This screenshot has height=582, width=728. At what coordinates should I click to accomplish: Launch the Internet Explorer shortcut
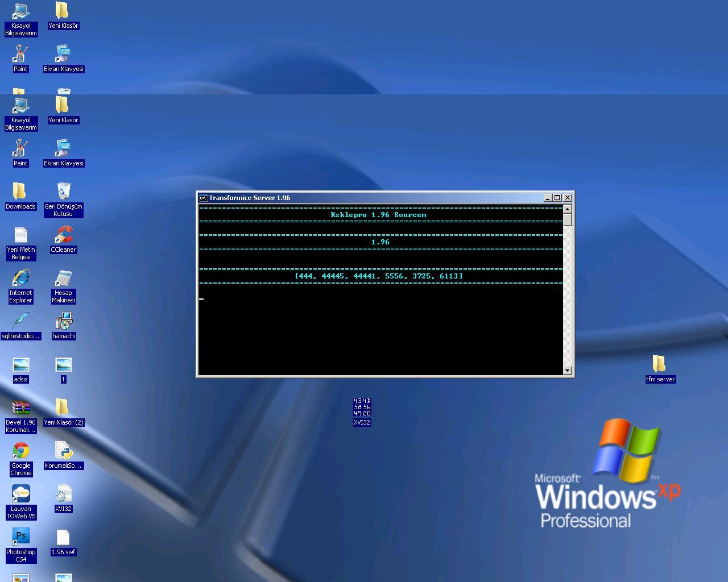[x=20, y=286]
